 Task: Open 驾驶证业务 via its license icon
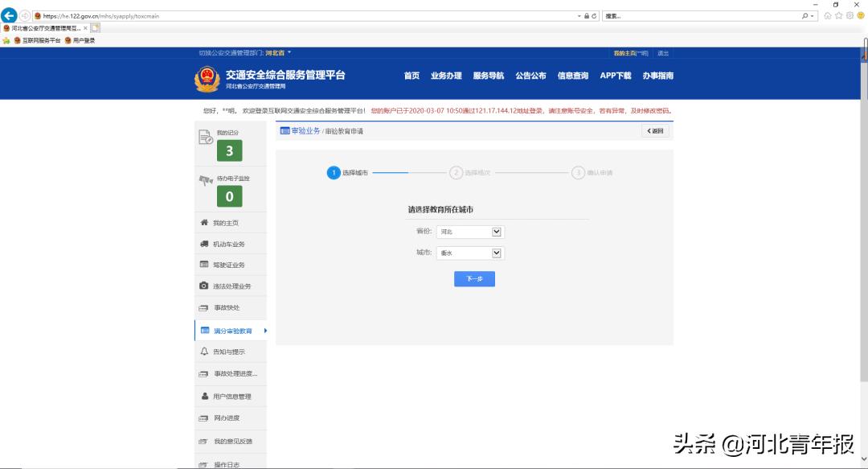(203, 264)
